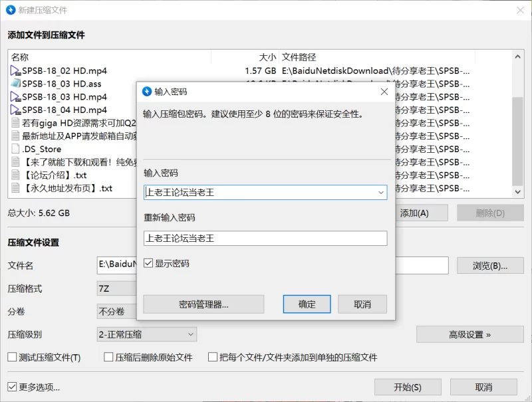
Task: Click the text file icon of 最新地址及APP
Action: click(15, 136)
